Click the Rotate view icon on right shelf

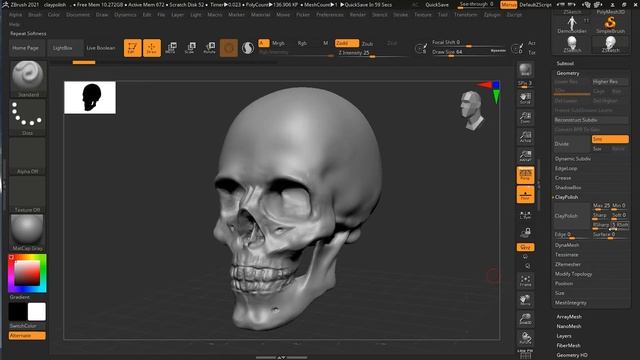pyautogui.click(x=525, y=338)
